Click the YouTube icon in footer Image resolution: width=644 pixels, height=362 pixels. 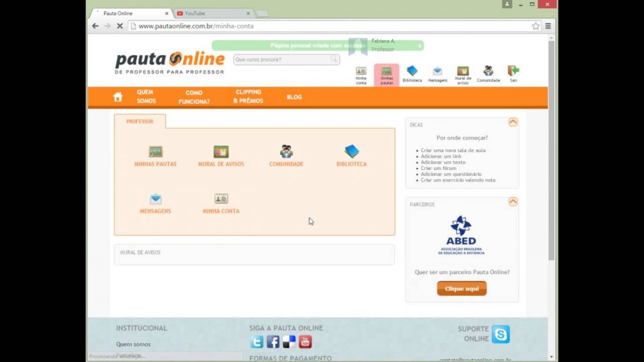pyautogui.click(x=305, y=342)
